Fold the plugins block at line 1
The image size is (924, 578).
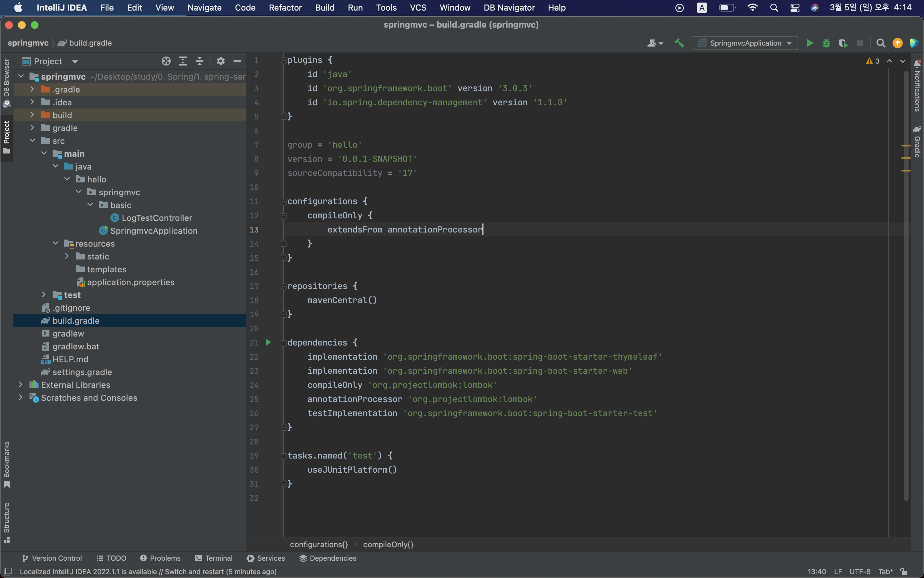[283, 60]
